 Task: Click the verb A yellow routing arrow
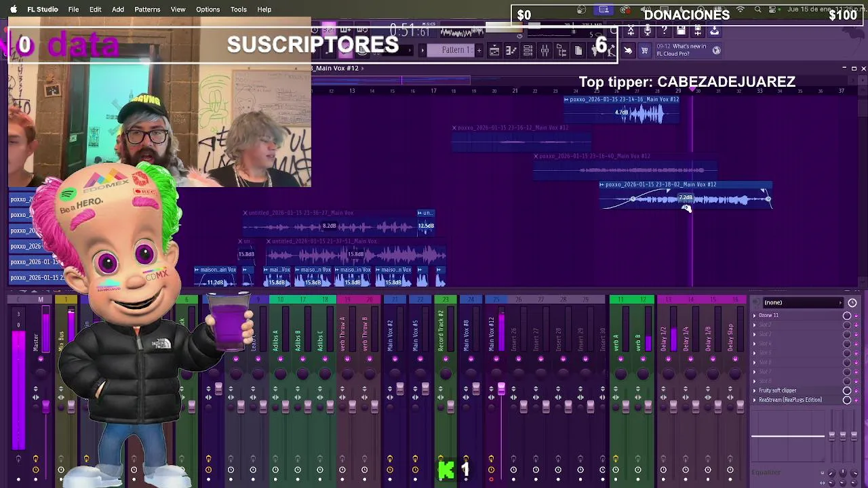click(616, 460)
